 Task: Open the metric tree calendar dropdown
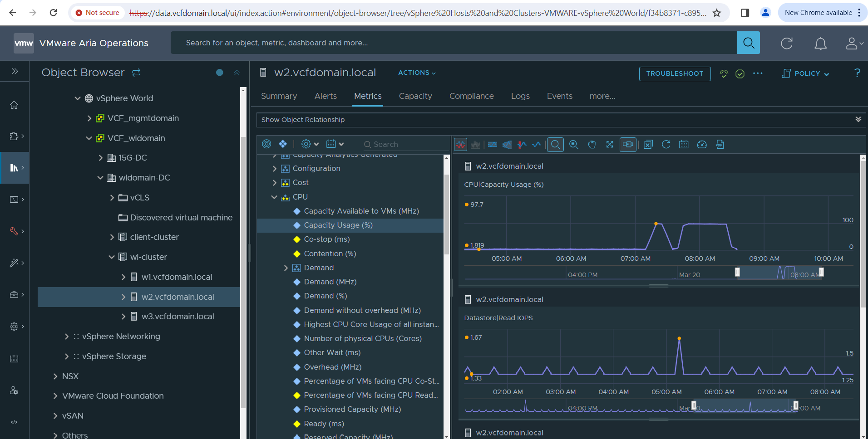pyautogui.click(x=335, y=144)
